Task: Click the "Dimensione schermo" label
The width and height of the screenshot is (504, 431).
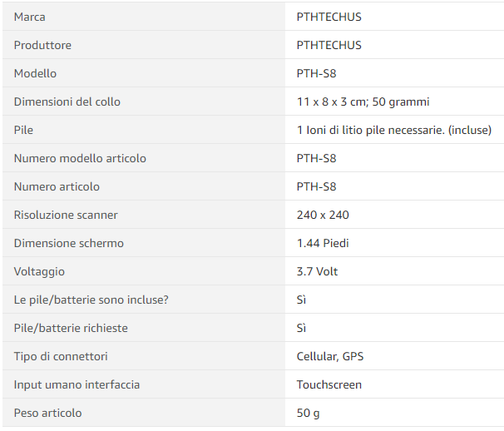Action: [69, 243]
